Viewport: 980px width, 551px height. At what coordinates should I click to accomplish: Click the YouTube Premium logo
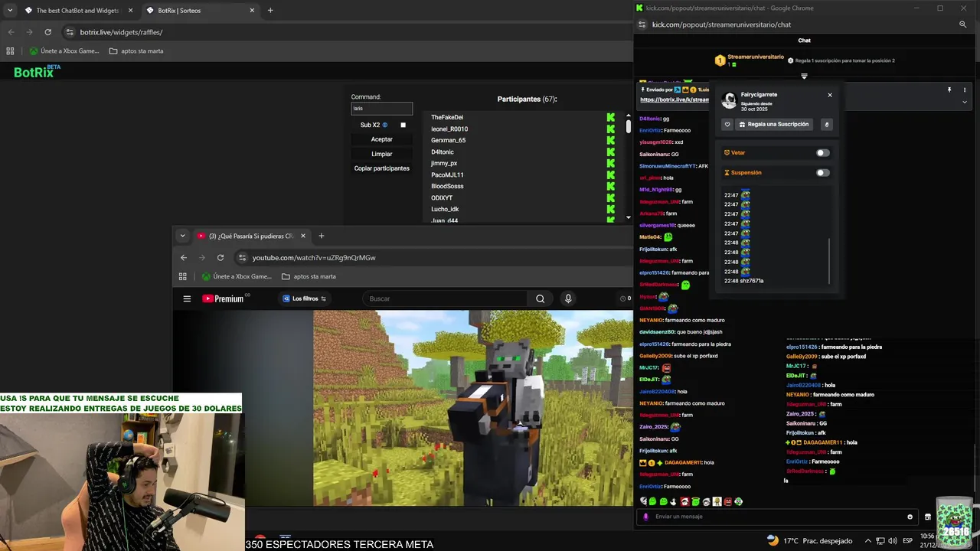tap(226, 298)
